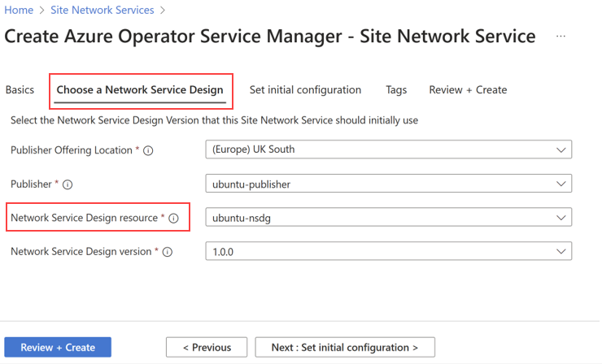Click info icon for Network Service Design resource
Image resolution: width=602 pixels, height=364 pixels.
point(173,218)
